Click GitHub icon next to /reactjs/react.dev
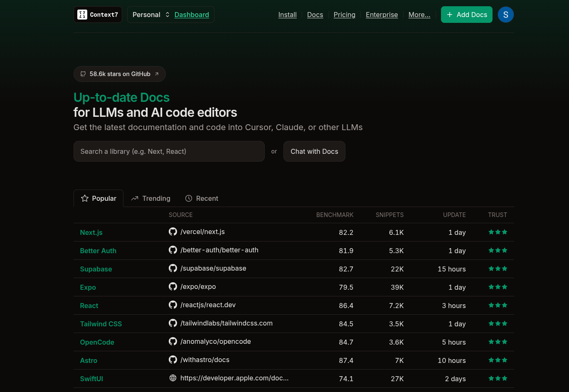This screenshot has width=569, height=392. coord(173,305)
